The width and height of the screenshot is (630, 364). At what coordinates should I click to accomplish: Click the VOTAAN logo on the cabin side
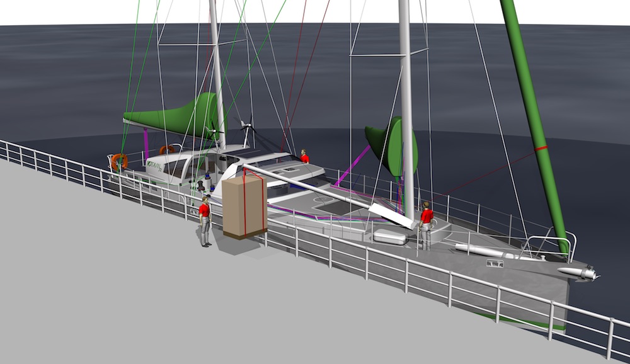tap(154, 166)
